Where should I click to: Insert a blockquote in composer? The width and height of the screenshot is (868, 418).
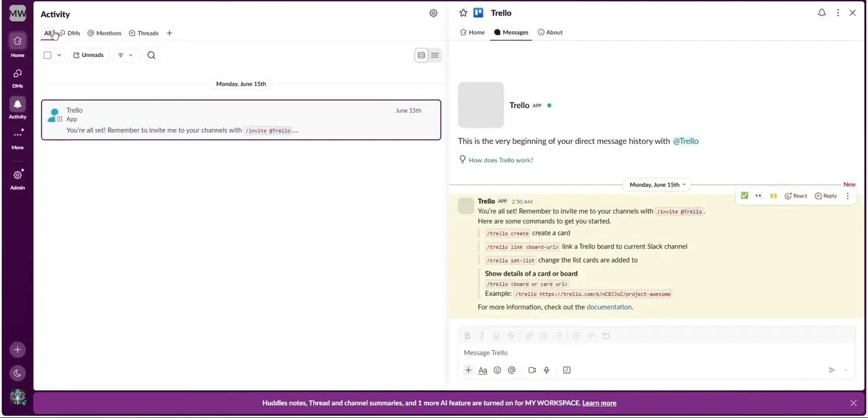coord(576,336)
